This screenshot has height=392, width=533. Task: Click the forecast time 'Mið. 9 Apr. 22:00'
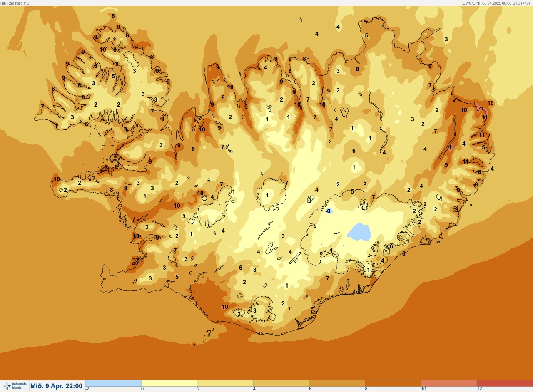click(x=56, y=386)
